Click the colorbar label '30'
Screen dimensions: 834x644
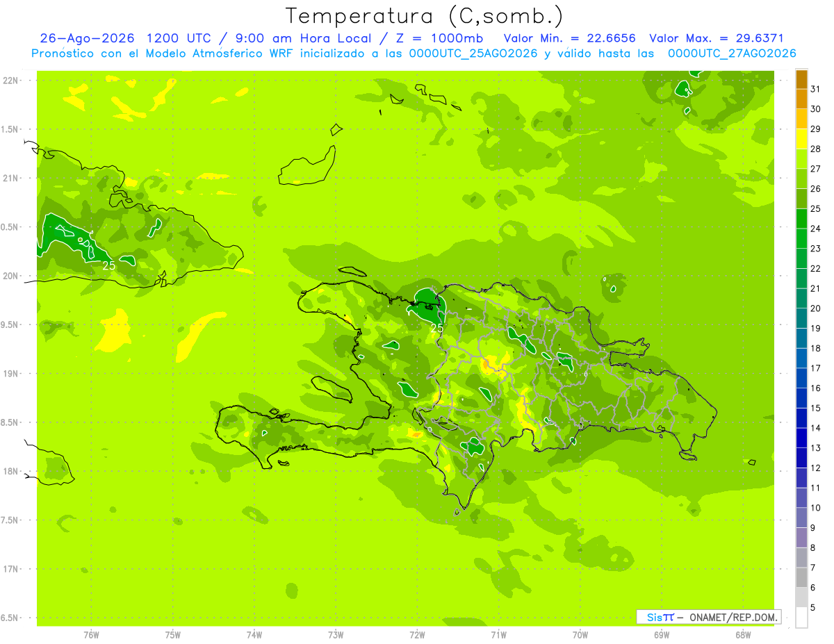(816, 109)
